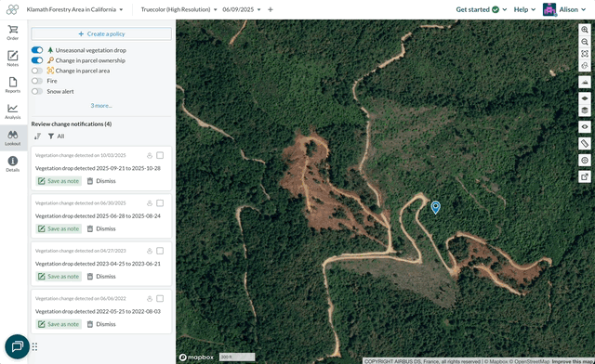595x364 pixels.
Task: Click Create a policy button
Action: coord(101,33)
